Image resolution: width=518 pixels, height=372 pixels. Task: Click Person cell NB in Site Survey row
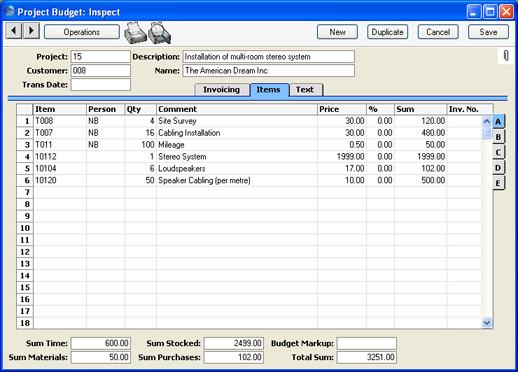click(106, 121)
